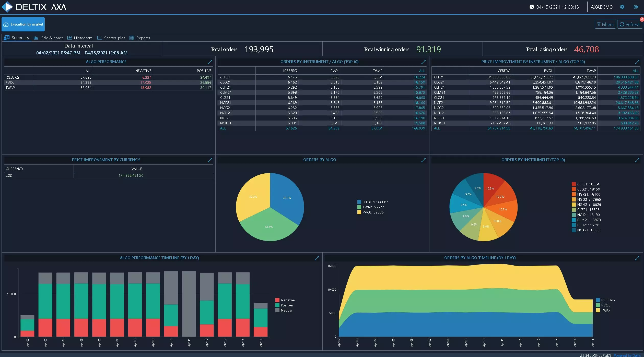This screenshot has width=644, height=357.
Task: Toggle PVOL: 62386 in the pie legend
Action: tap(370, 212)
